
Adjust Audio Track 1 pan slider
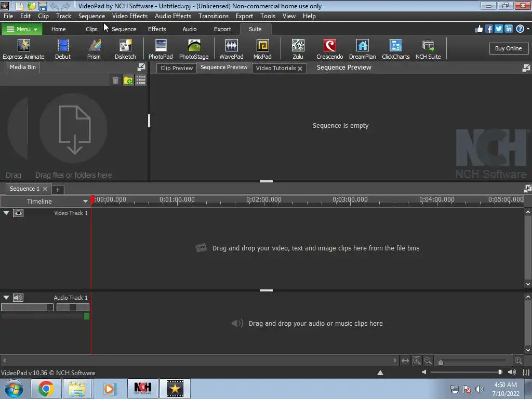(x=73, y=308)
